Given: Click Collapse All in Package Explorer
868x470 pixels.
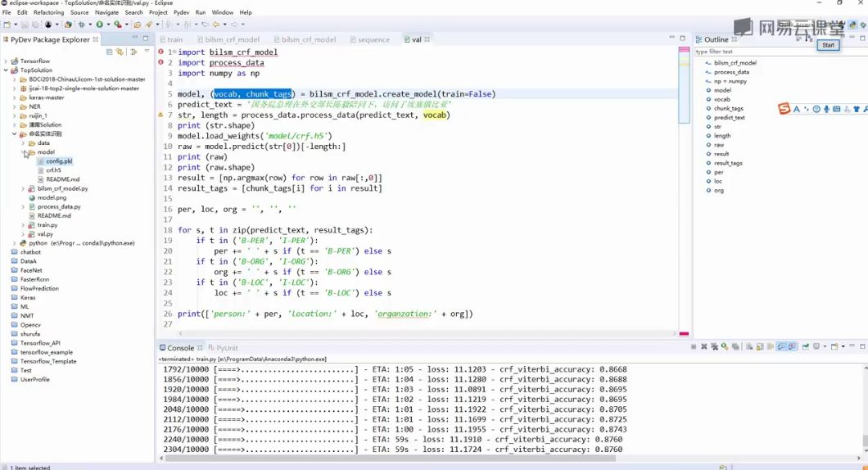Looking at the screenshot, I should (x=109, y=52).
